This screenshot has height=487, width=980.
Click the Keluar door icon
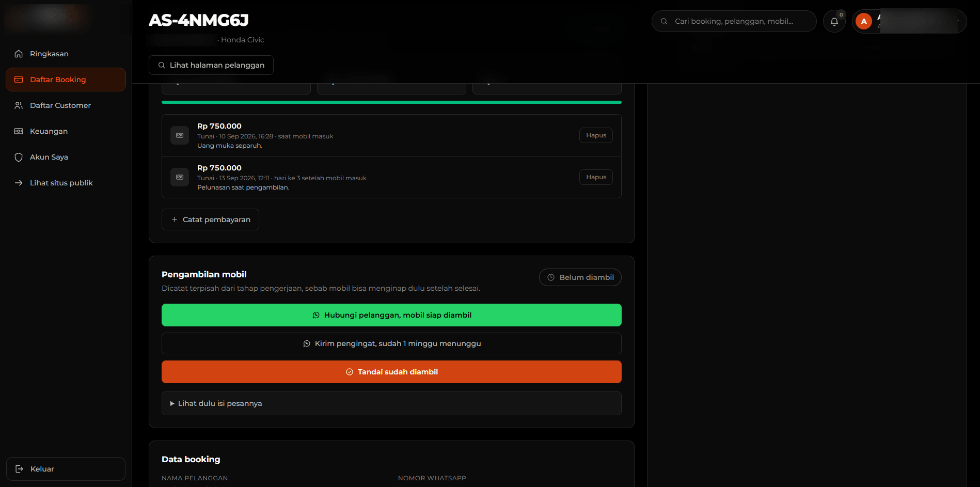pos(19,469)
